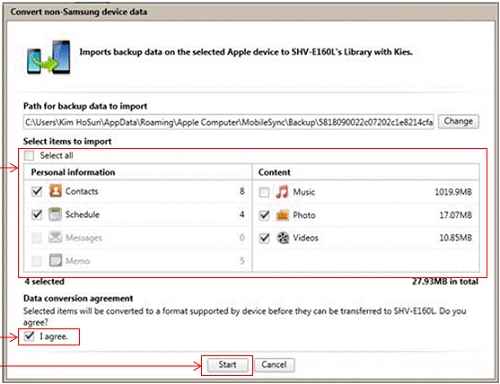Click the 'Data conversion agreement' heading

pyautogui.click(x=78, y=298)
